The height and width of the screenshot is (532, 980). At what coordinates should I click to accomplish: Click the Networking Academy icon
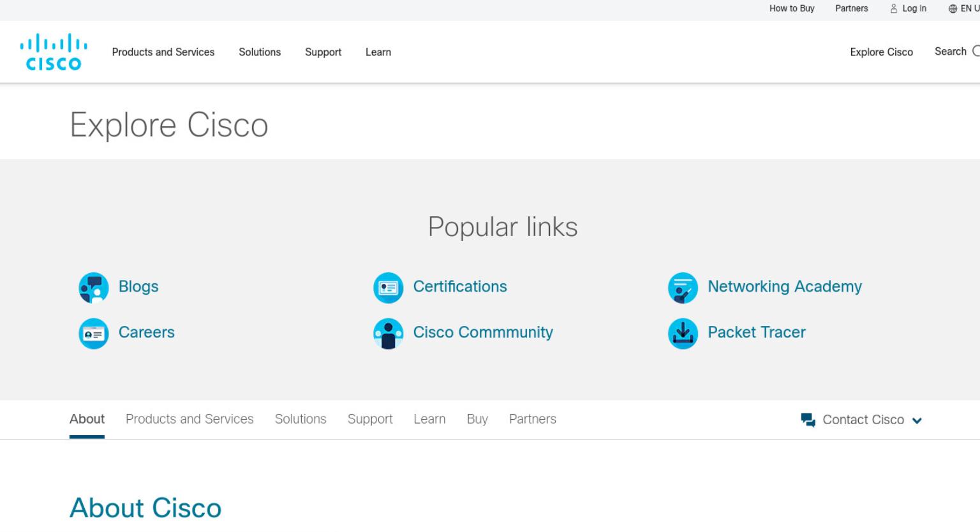coord(683,288)
